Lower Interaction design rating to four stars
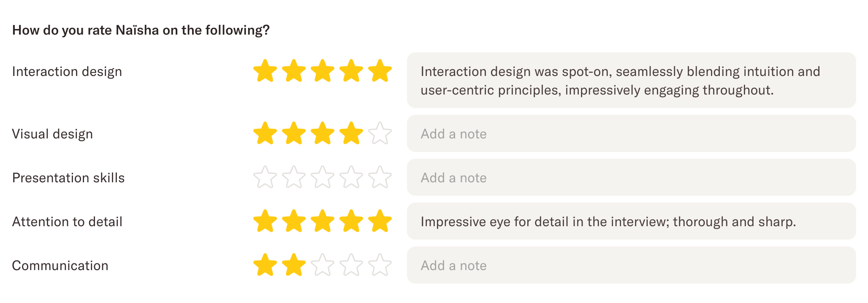 click(x=350, y=72)
